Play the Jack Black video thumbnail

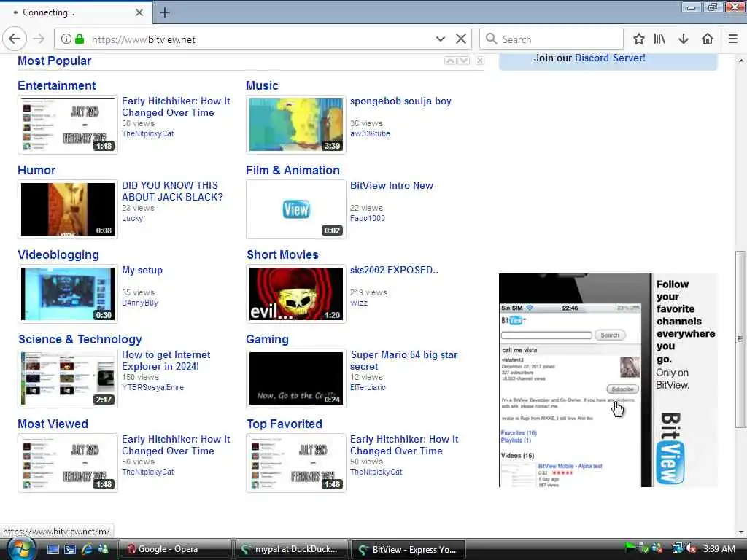click(x=68, y=209)
